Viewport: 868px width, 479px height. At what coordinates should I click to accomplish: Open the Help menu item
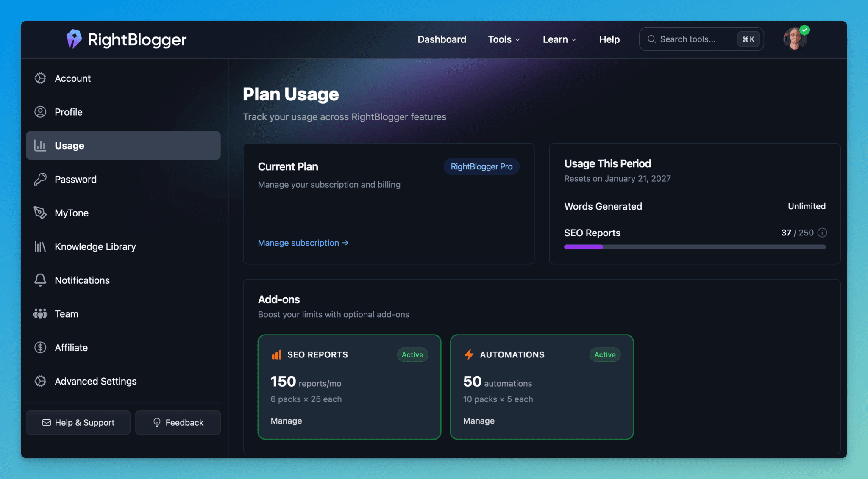click(x=609, y=39)
